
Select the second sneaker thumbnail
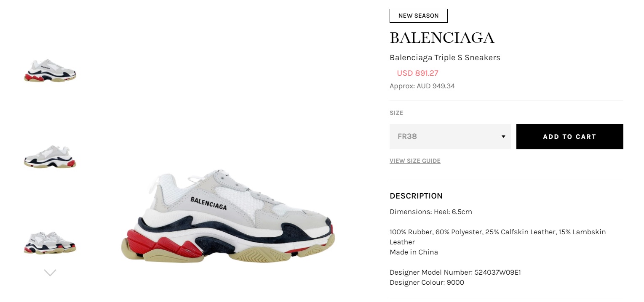(50, 156)
